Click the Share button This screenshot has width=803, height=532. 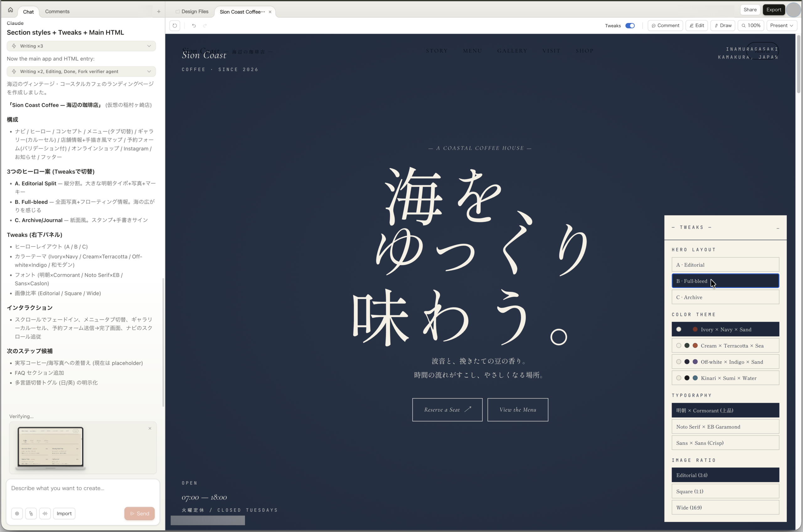750,9
